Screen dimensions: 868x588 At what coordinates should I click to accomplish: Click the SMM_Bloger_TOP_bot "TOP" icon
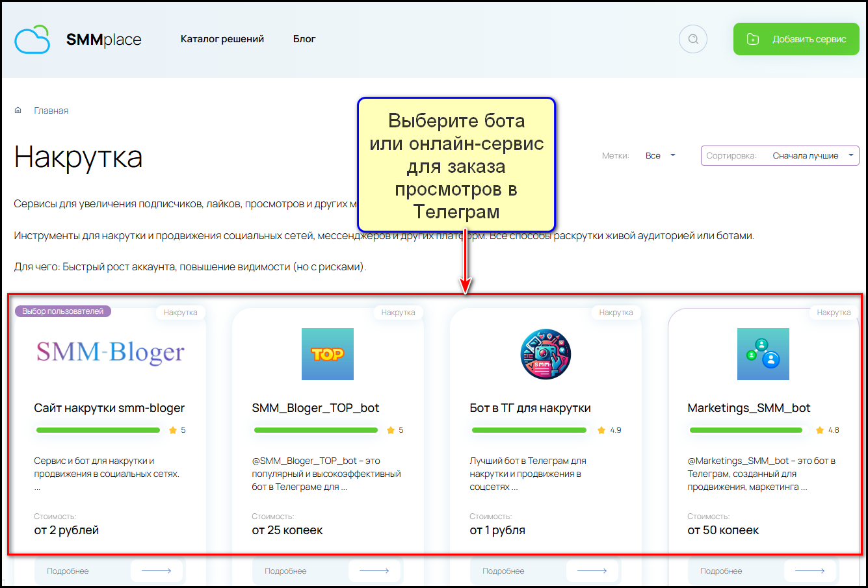coord(328,354)
